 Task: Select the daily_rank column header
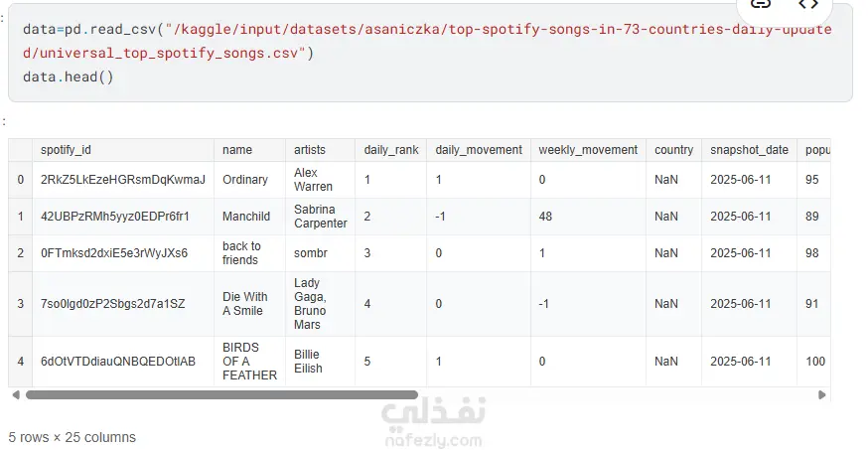point(391,150)
